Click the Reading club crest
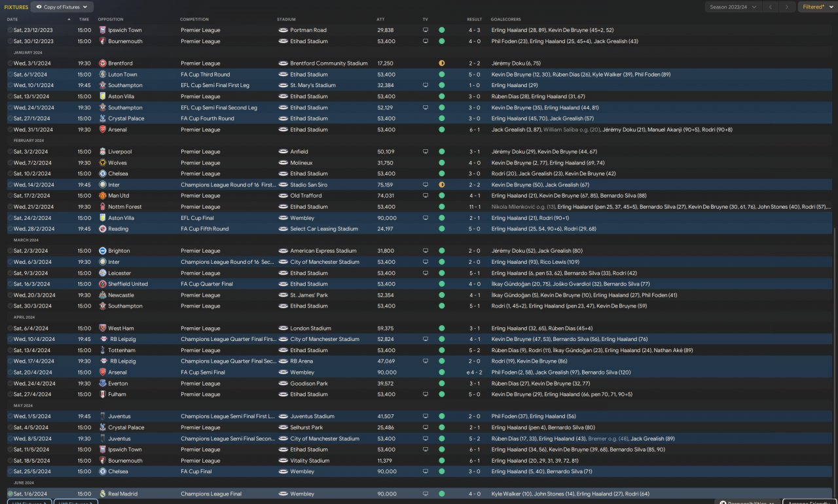 (103, 229)
